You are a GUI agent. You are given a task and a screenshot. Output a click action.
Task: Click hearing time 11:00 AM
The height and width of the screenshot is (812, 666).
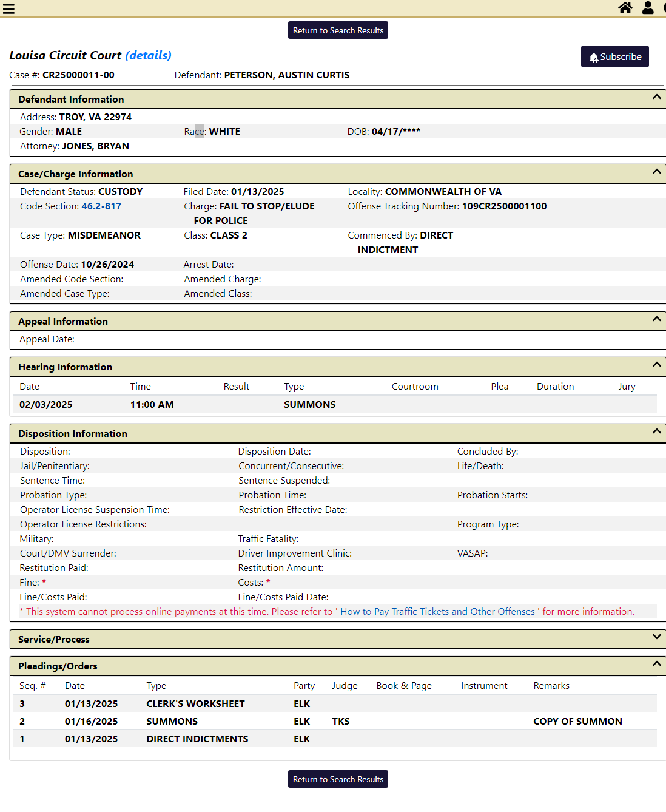click(152, 405)
